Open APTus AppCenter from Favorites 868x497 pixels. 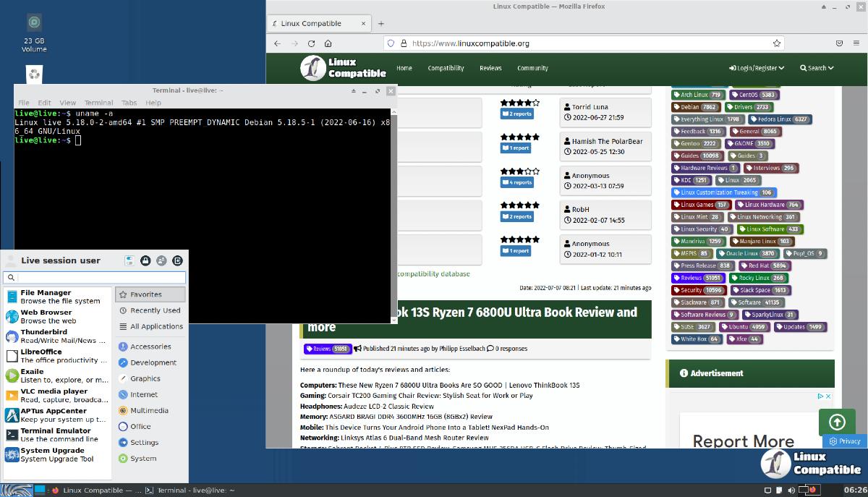pyautogui.click(x=54, y=415)
